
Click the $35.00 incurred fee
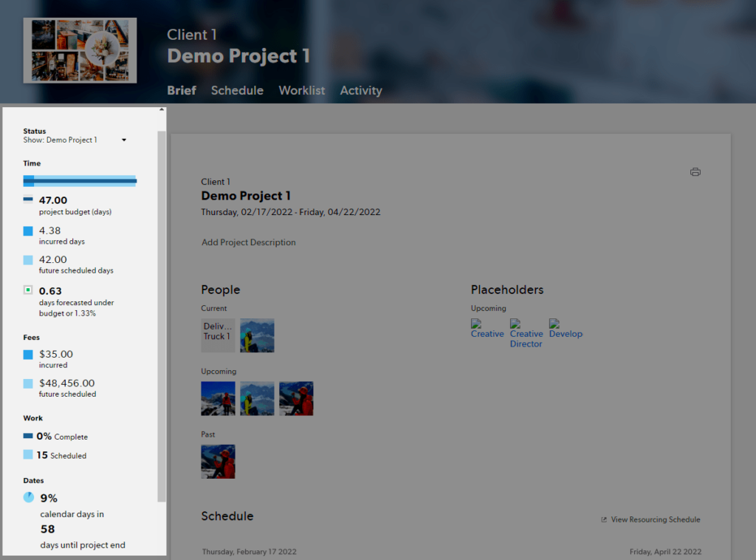pyautogui.click(x=56, y=354)
